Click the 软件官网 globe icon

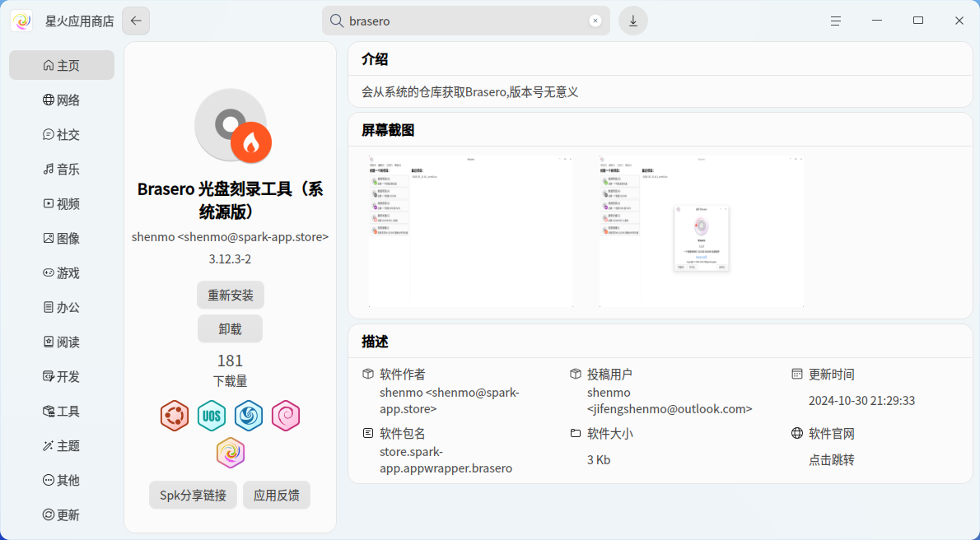coord(797,432)
